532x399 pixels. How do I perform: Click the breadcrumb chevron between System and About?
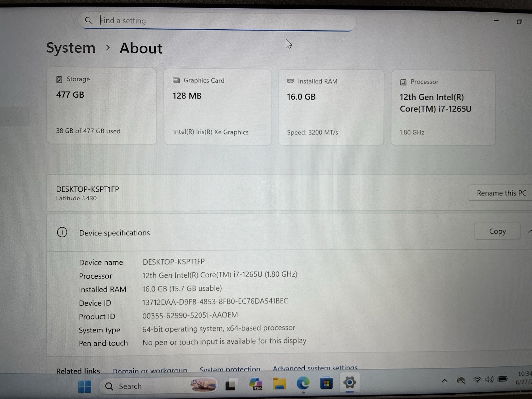coord(107,48)
